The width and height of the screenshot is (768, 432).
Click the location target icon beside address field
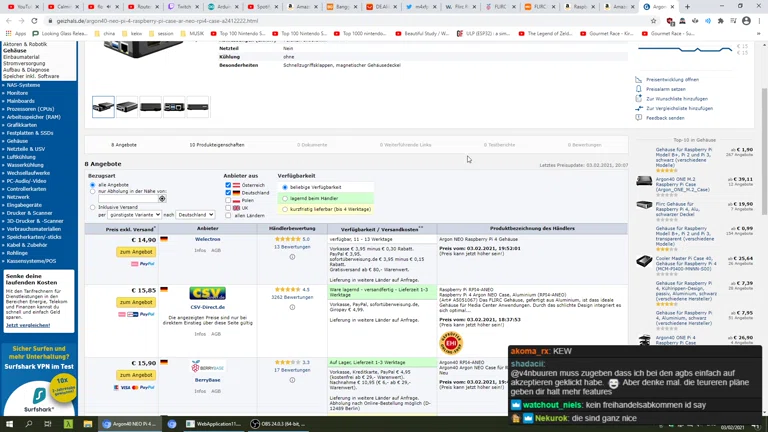[x=162, y=199]
